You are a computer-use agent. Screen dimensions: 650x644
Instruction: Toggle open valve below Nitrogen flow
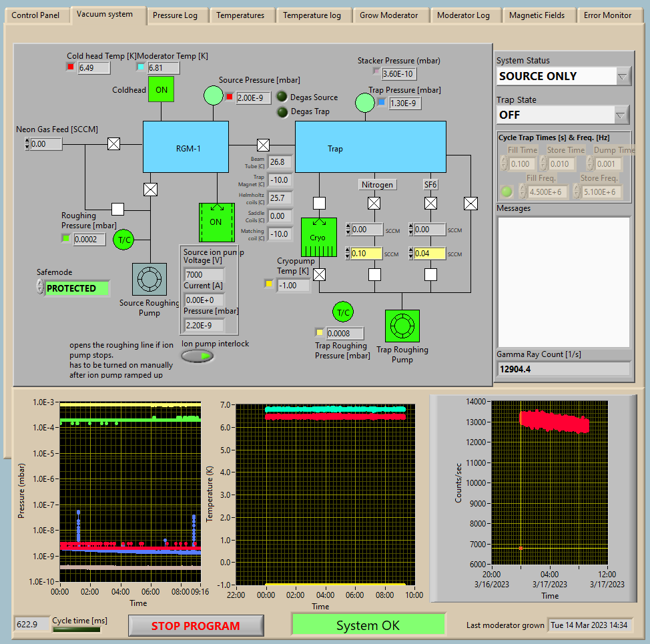tap(375, 274)
